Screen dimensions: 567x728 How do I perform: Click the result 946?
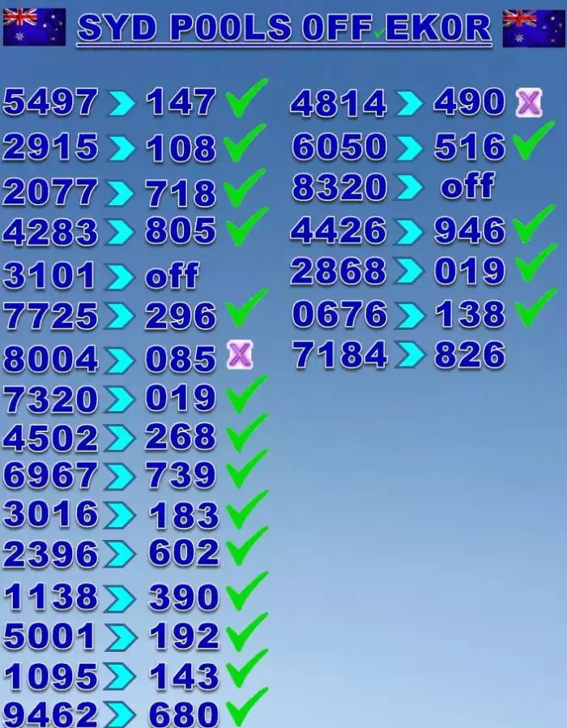[x=470, y=229]
